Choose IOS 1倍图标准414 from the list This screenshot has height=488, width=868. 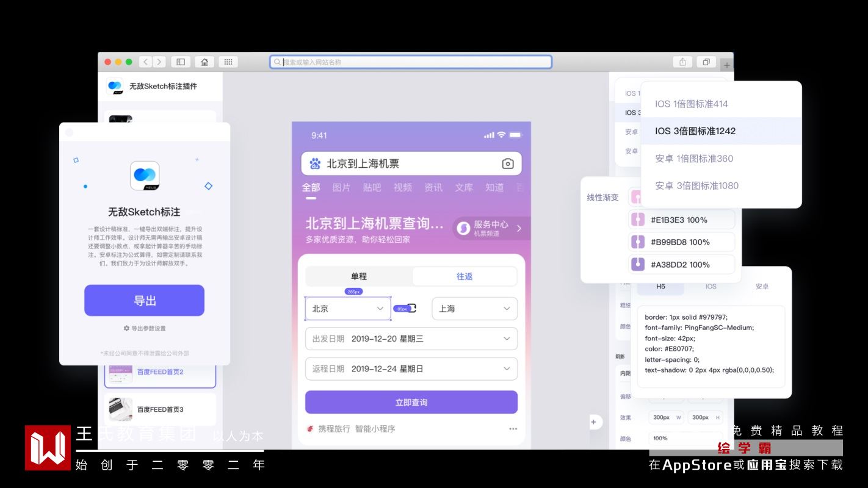721,104
